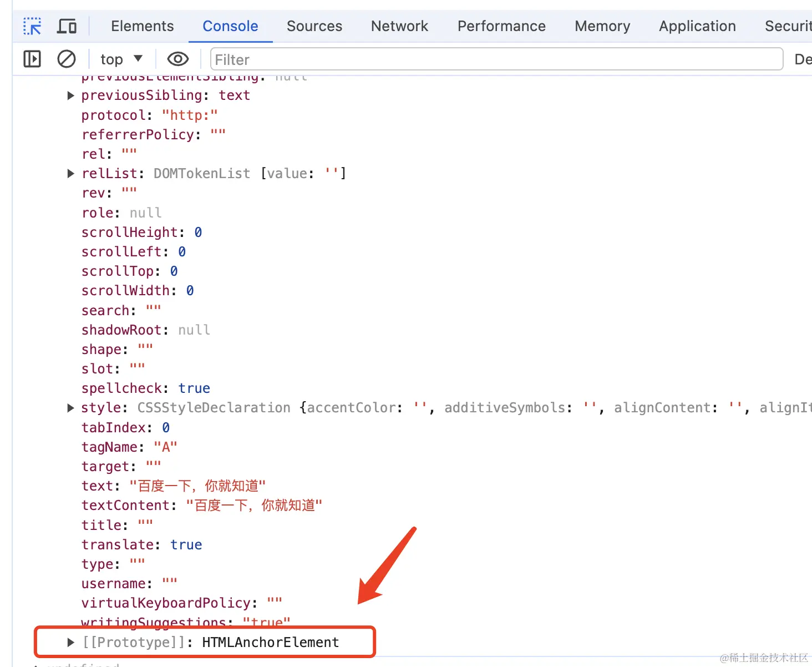Select the virtualKeyboardPolicy property row

pos(182,603)
